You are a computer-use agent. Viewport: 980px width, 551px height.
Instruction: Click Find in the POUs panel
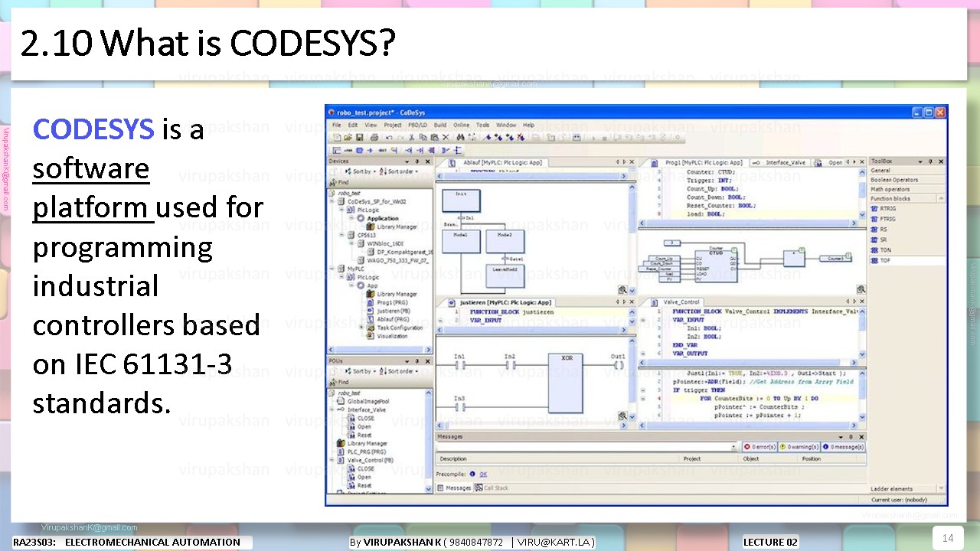click(338, 382)
